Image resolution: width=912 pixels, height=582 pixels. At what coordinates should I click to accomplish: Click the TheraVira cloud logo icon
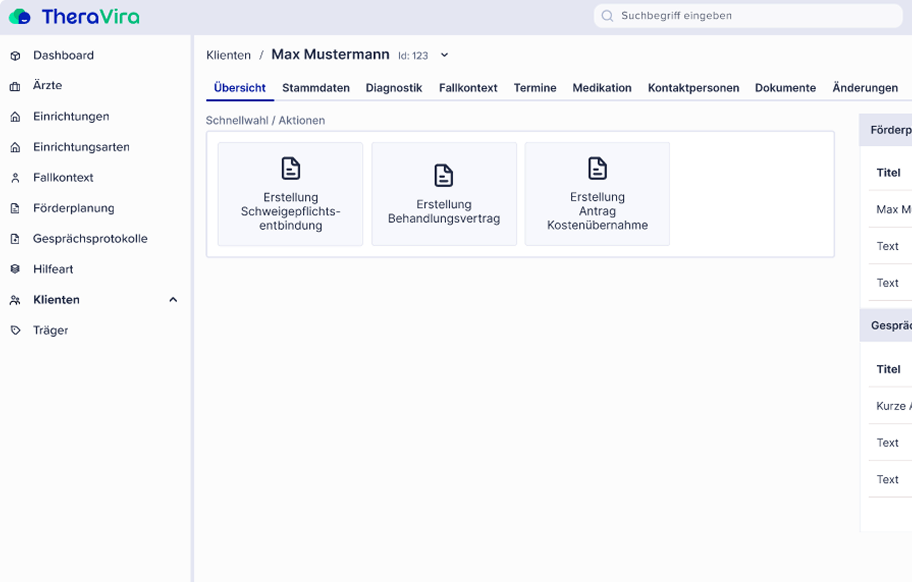click(x=20, y=16)
